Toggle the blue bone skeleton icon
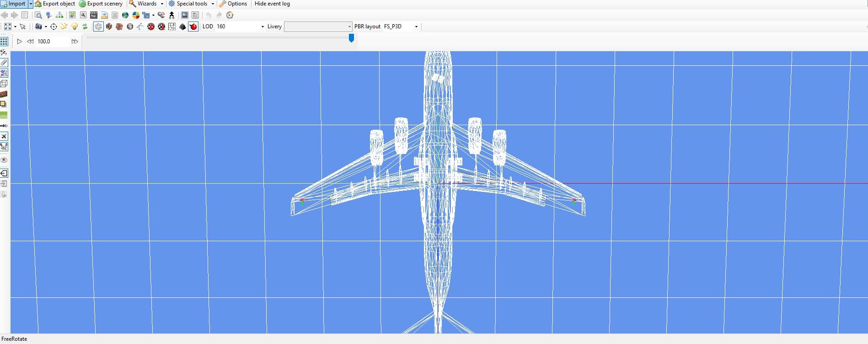868x344 pixels. 140,26
